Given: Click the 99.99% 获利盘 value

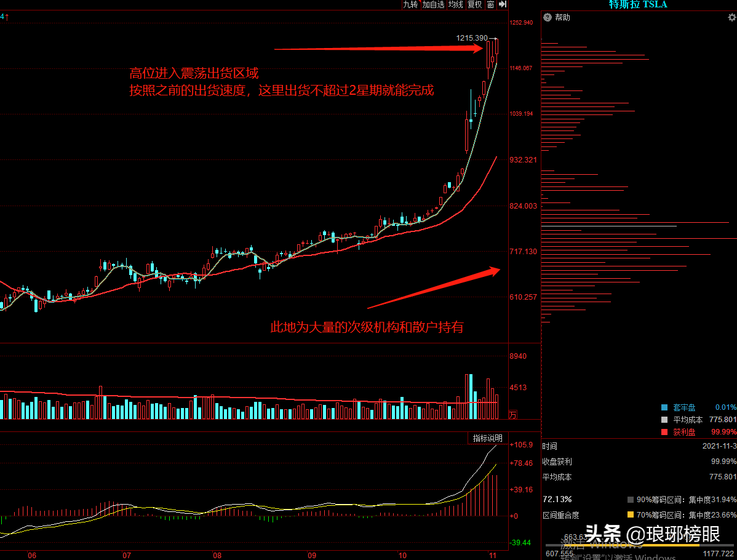Looking at the screenshot, I should click(724, 432).
